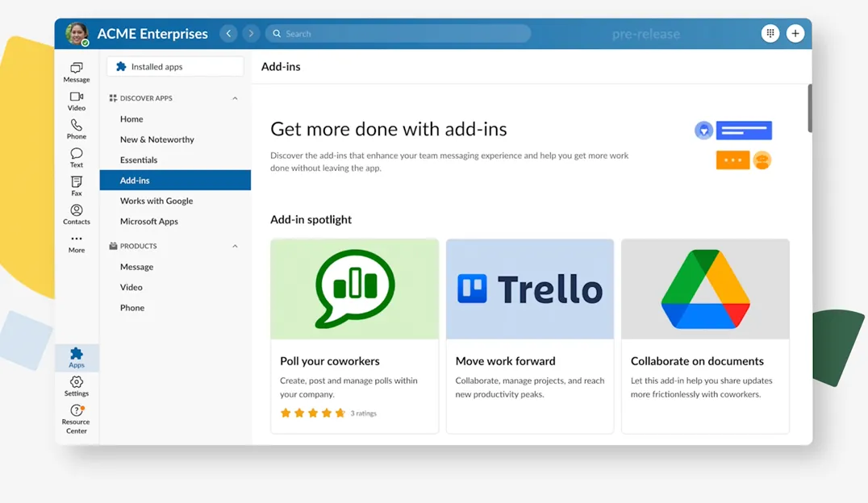Viewport: 868px width, 503px height.
Task: Collapse the Discover Apps section
Action: [x=235, y=98]
